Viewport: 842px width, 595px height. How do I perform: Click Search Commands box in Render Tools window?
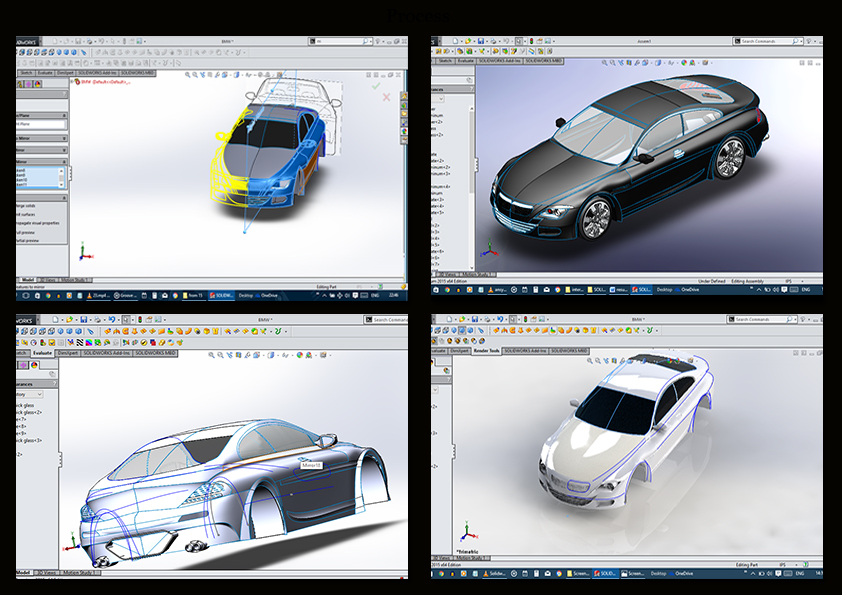pyautogui.click(x=761, y=319)
